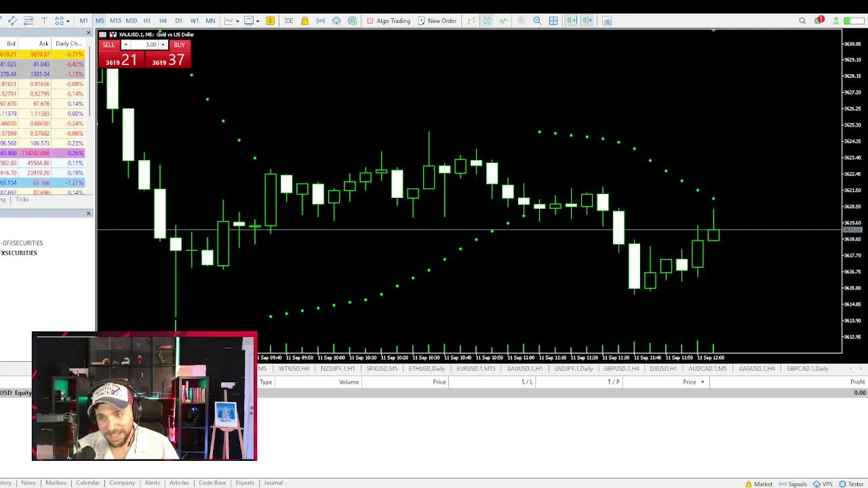868x488 pixels.
Task: Select the M30 timeframe
Action: pos(131,21)
